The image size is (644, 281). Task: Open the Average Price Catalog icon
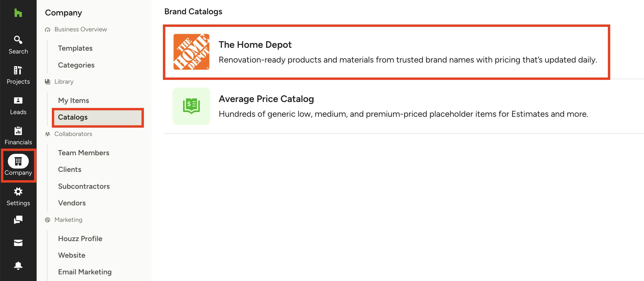pyautogui.click(x=191, y=106)
